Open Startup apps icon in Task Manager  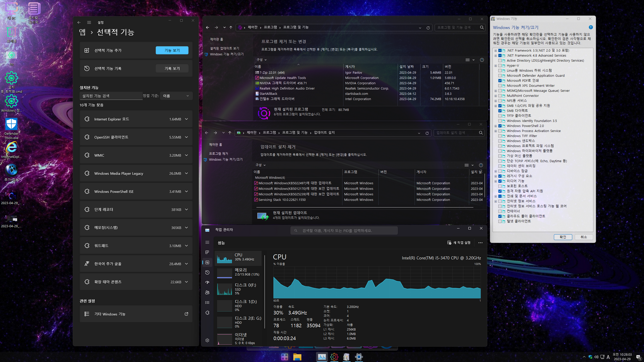207,282
